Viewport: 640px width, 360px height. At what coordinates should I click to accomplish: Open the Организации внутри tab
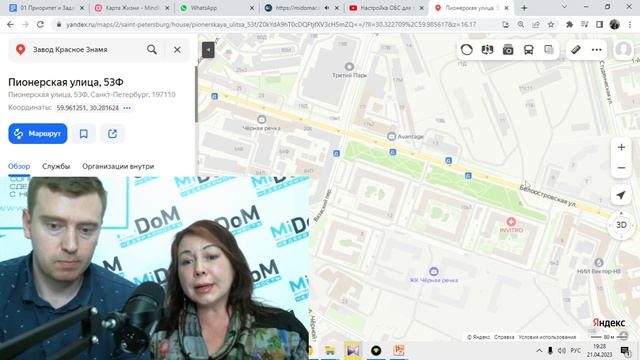pyautogui.click(x=118, y=166)
